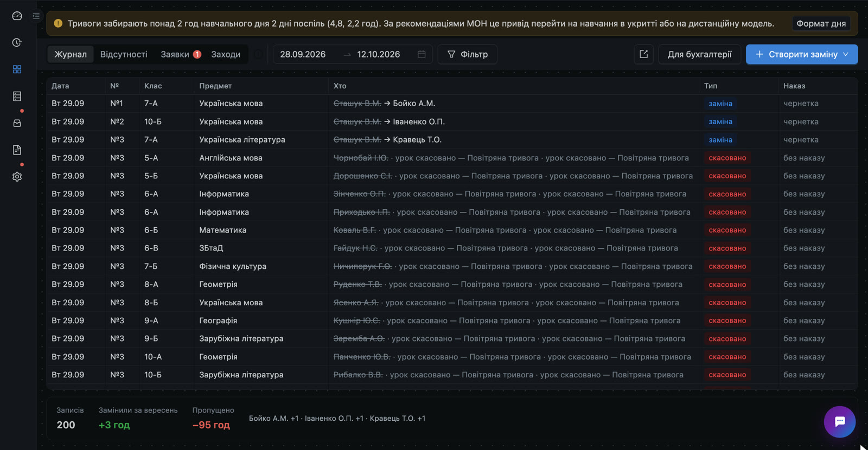Select the grid tiles icon in sidebar
Viewport: 868px width, 450px height.
(x=17, y=69)
